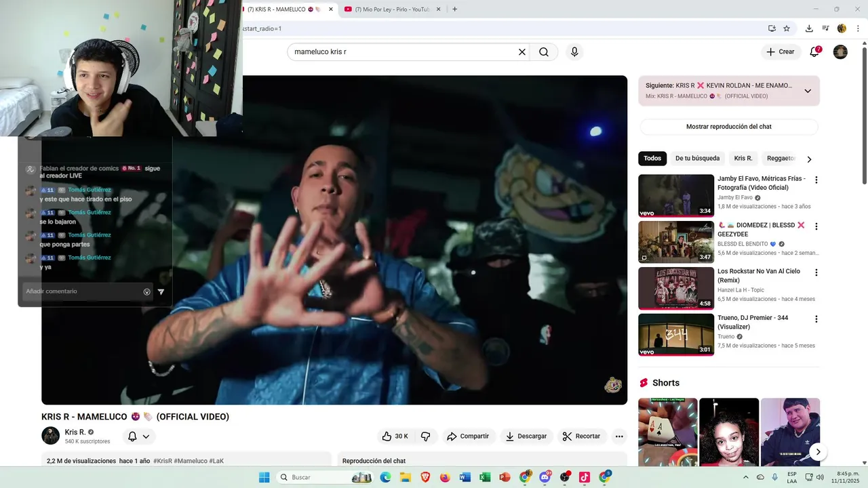This screenshot has width=868, height=488.
Task: Click the YouTube page vertical scrollbar
Action: pos(864,115)
